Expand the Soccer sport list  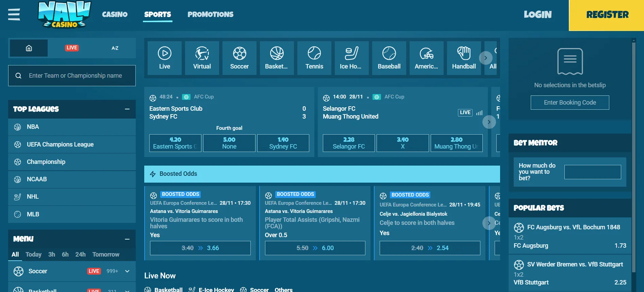127,271
